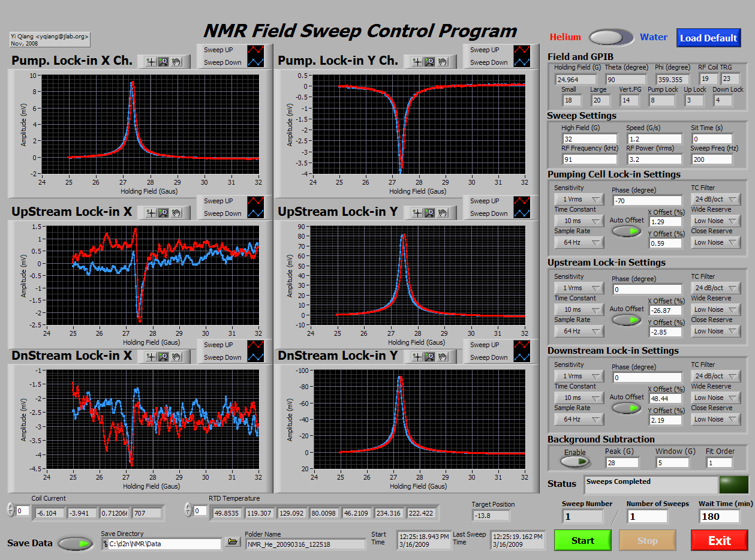Open Upstream Wide Reserve dropdown
Viewport: 755px width, 560px height.
coord(716,309)
